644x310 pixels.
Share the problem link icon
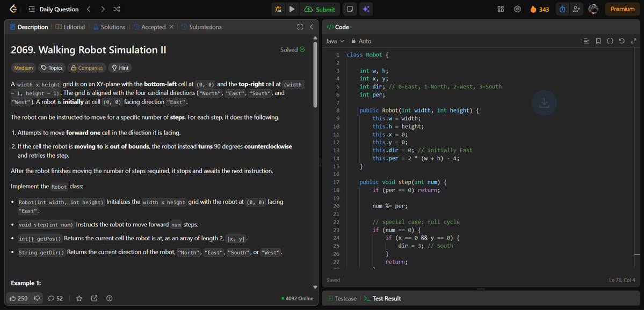click(x=94, y=298)
